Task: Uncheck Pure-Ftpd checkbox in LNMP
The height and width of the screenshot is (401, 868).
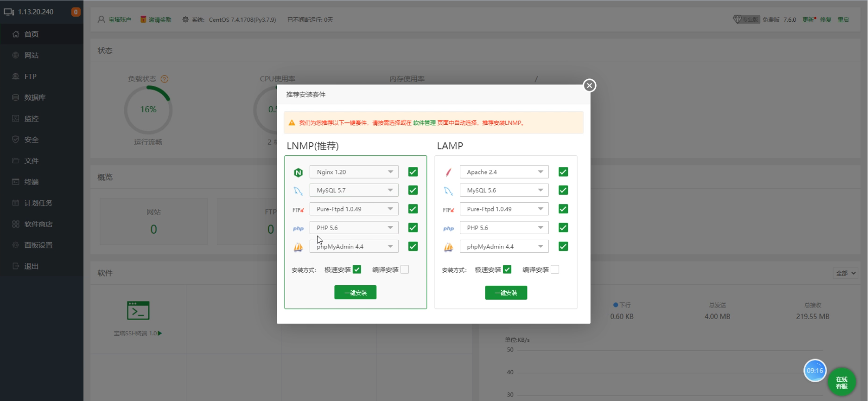Action: point(413,209)
